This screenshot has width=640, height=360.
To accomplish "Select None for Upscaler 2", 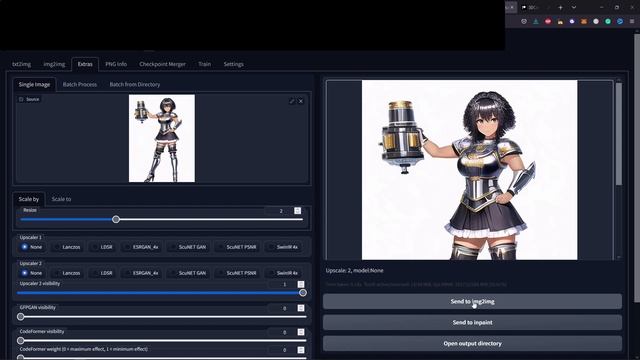I will [x=32, y=273].
